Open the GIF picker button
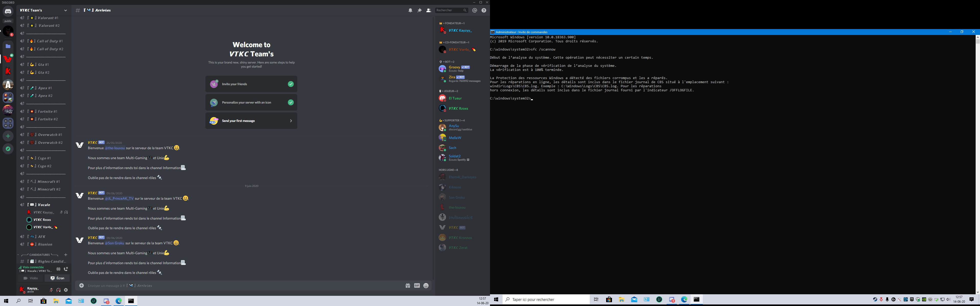 click(x=417, y=286)
